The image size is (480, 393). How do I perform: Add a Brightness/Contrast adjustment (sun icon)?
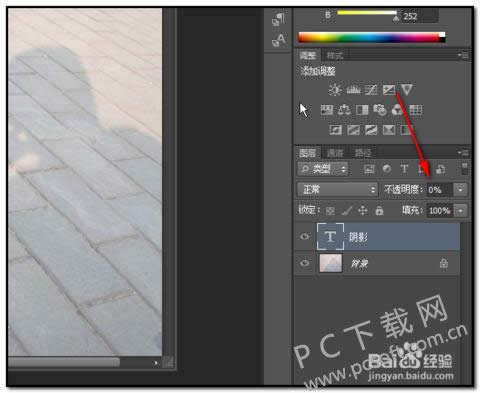(x=335, y=90)
